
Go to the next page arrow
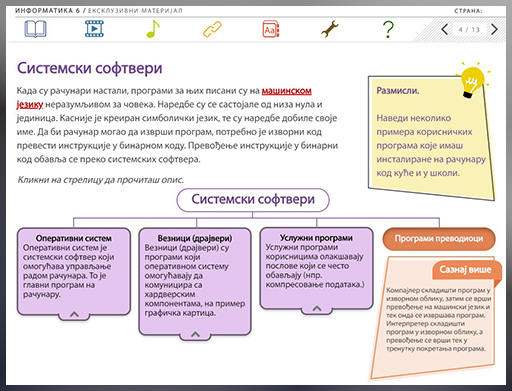pyautogui.click(x=494, y=29)
